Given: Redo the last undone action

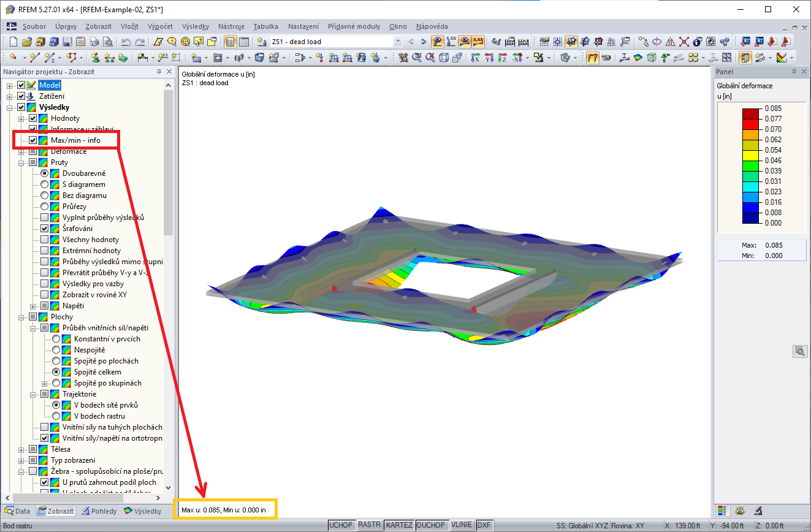Looking at the screenshot, I should 140,42.
